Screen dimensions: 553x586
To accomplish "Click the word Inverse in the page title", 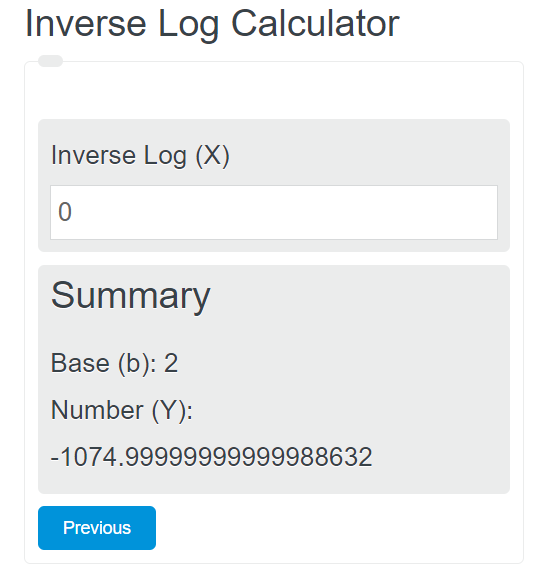I will [86, 24].
